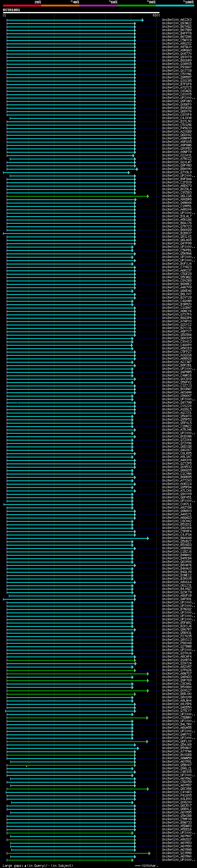The height and width of the screenshot is (868, 197).
Task: Select hit label UniRef100_A7TFN4
Action: tap(177, 751)
